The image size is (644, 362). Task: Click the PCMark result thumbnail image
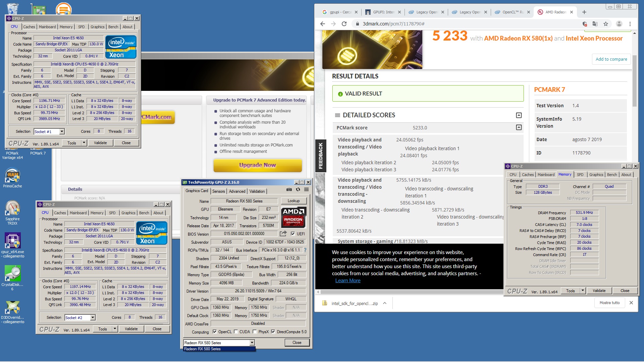372,49
